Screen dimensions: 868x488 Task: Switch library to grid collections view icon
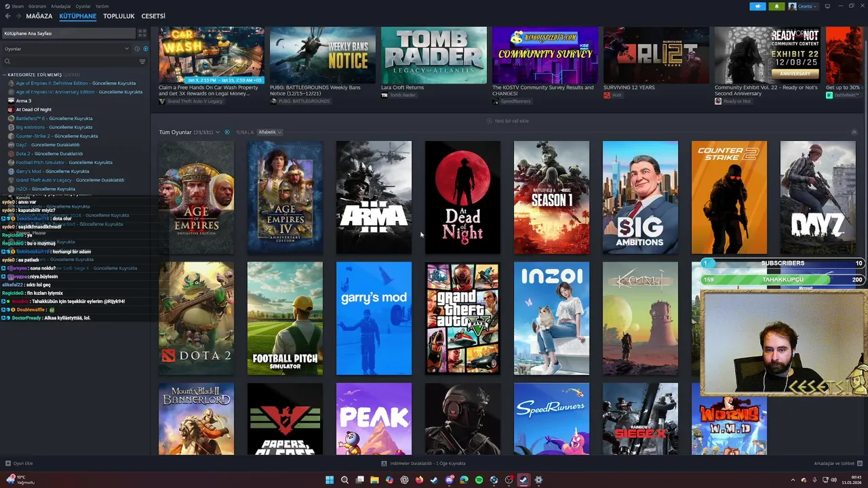click(x=142, y=33)
